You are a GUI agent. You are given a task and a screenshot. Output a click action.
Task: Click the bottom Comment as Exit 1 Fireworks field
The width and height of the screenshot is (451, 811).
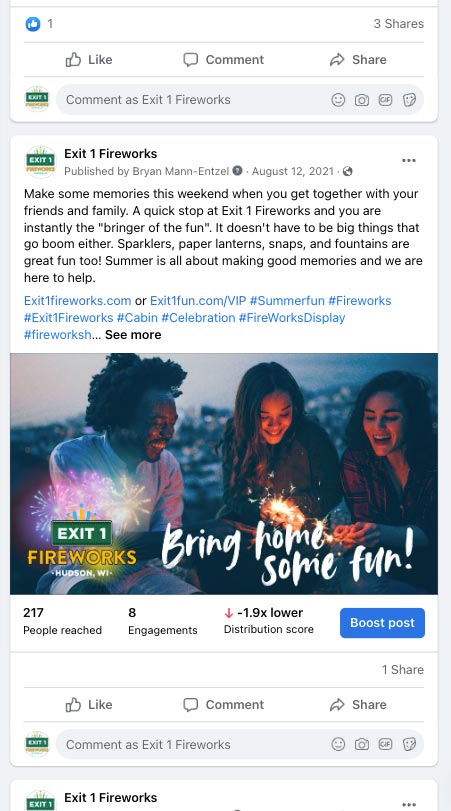(x=191, y=745)
